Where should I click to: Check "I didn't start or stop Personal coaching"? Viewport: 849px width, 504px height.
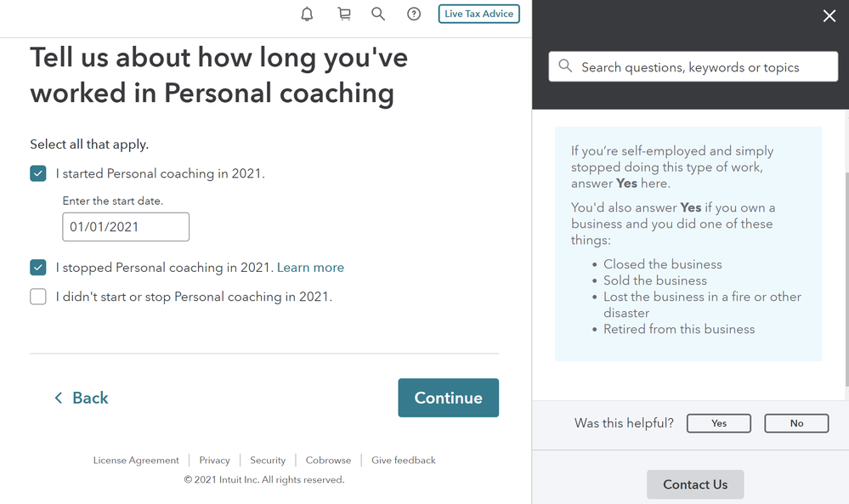tap(38, 297)
